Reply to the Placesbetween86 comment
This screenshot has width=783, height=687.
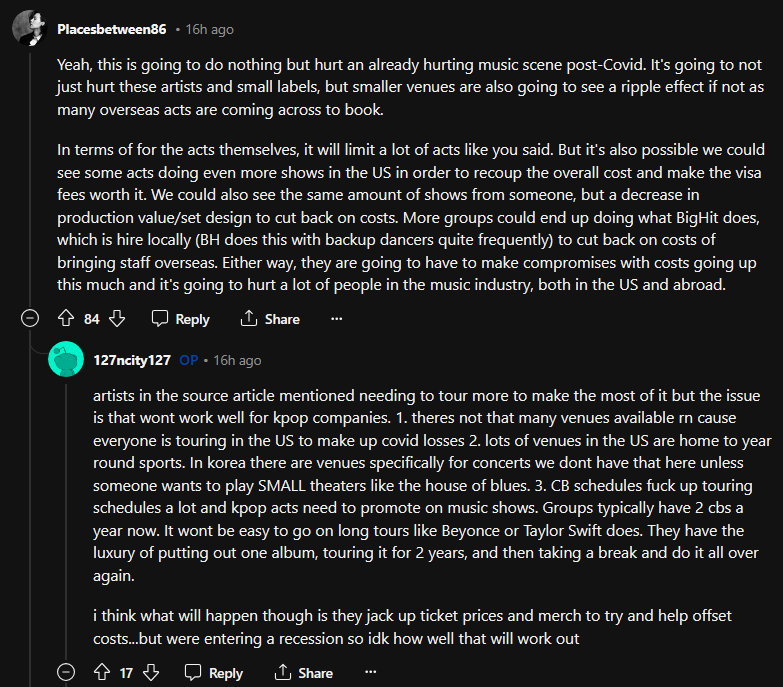click(x=181, y=318)
